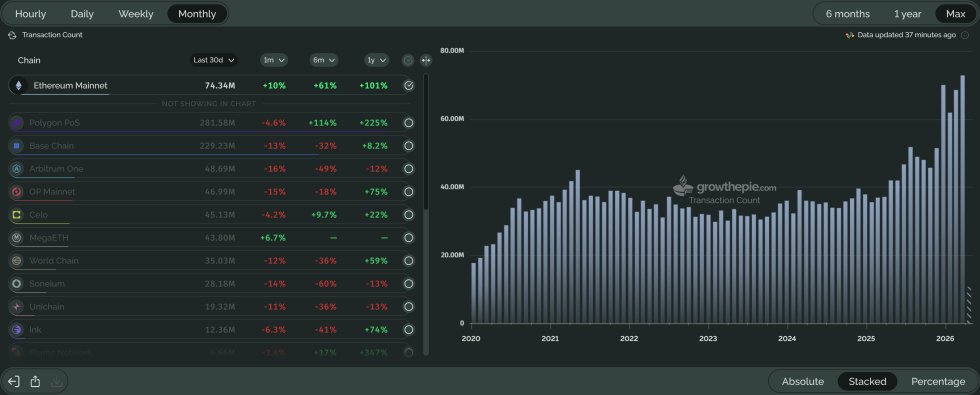Open the 6m column dropdown

pyautogui.click(x=324, y=60)
